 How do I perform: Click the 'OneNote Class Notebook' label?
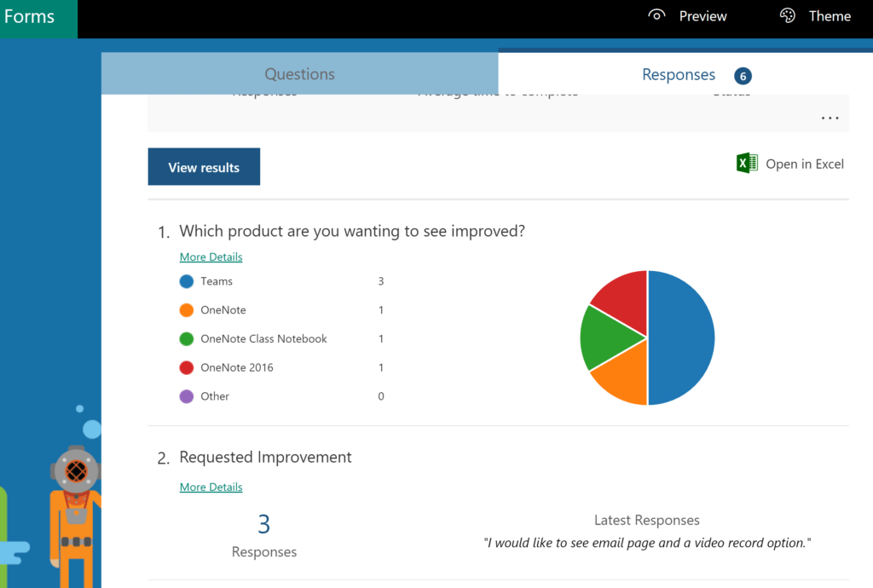tap(264, 339)
